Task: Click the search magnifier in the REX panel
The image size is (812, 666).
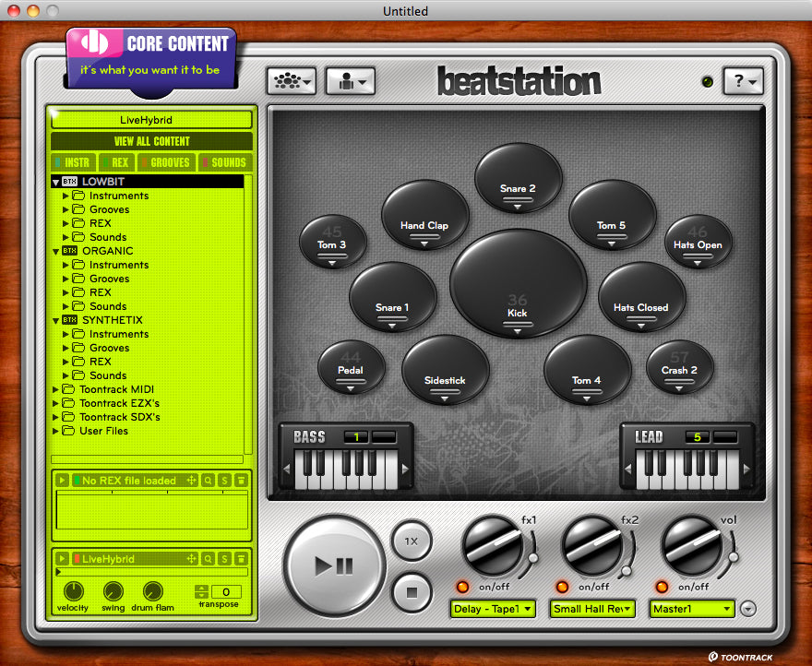Action: 209,481
